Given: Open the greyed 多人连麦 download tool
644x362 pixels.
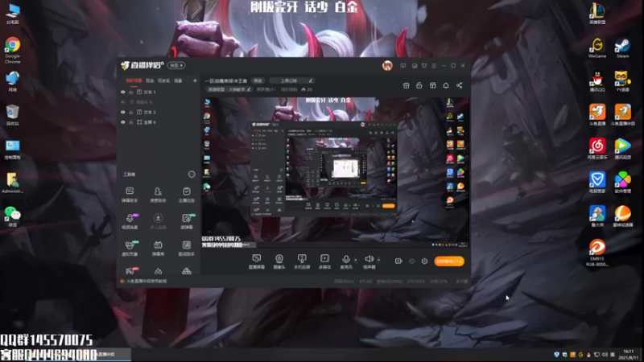Looking at the screenshot, I should pyautogui.click(x=158, y=221).
